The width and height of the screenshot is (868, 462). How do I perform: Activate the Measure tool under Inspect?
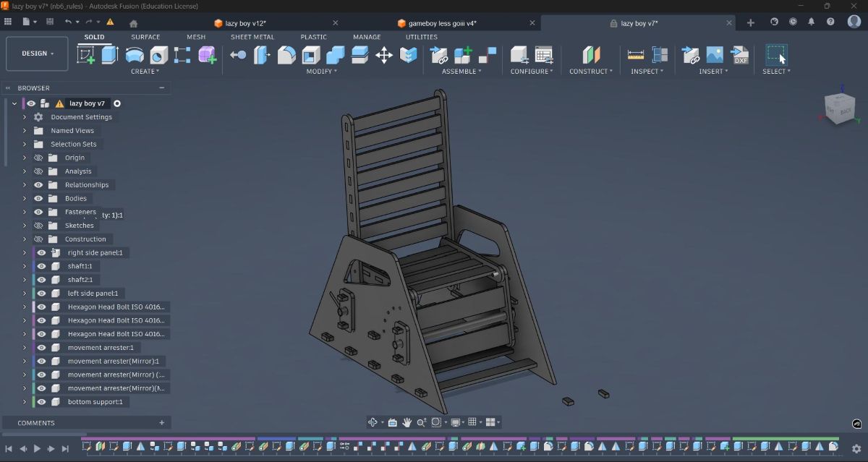click(x=635, y=54)
